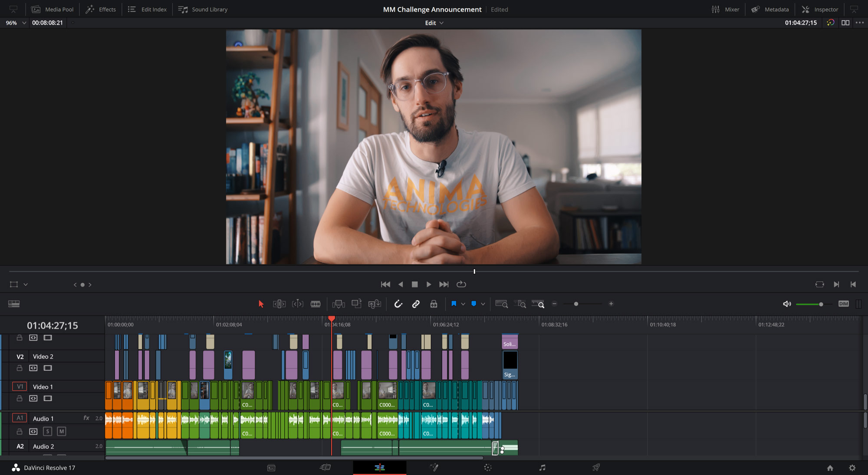Click the Sound Library button

click(203, 9)
